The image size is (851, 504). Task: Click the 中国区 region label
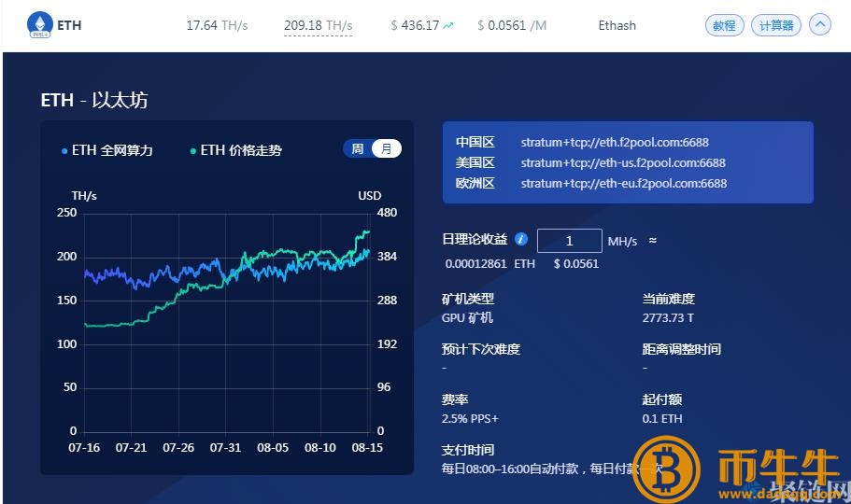click(475, 142)
